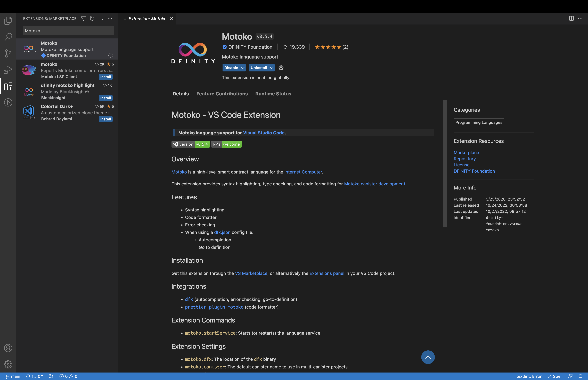Switch to the Details tab
Screen dimensions: 588x380
tap(181, 94)
